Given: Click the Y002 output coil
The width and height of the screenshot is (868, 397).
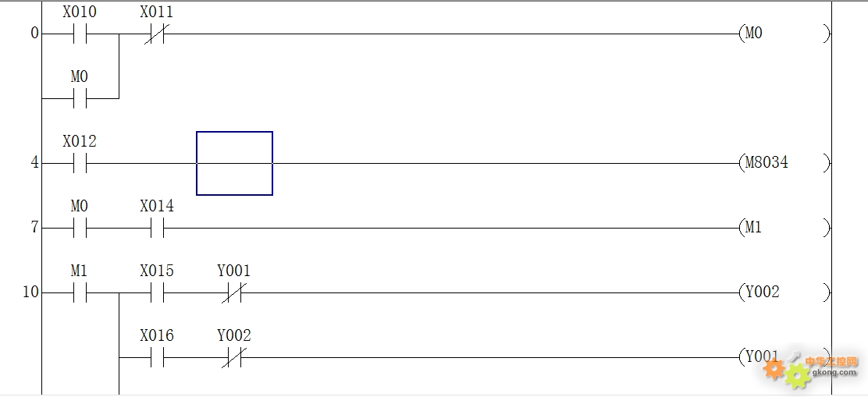Looking at the screenshot, I should pyautogui.click(x=784, y=292).
